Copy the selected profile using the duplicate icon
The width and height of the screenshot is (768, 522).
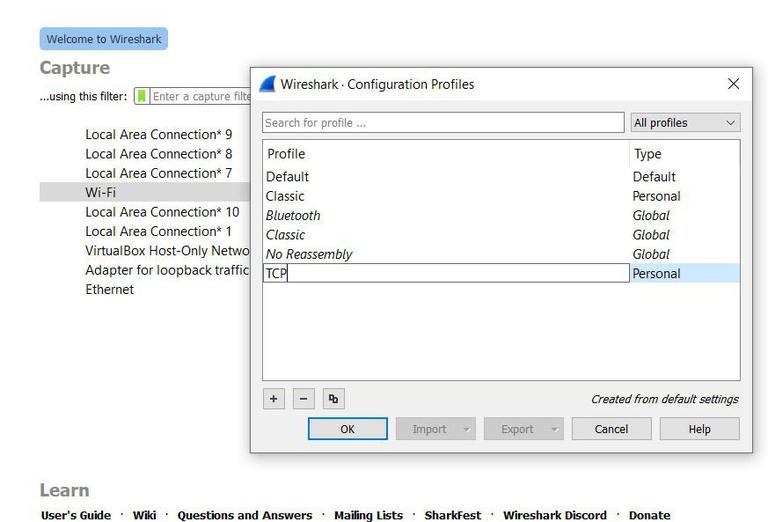[x=334, y=399]
